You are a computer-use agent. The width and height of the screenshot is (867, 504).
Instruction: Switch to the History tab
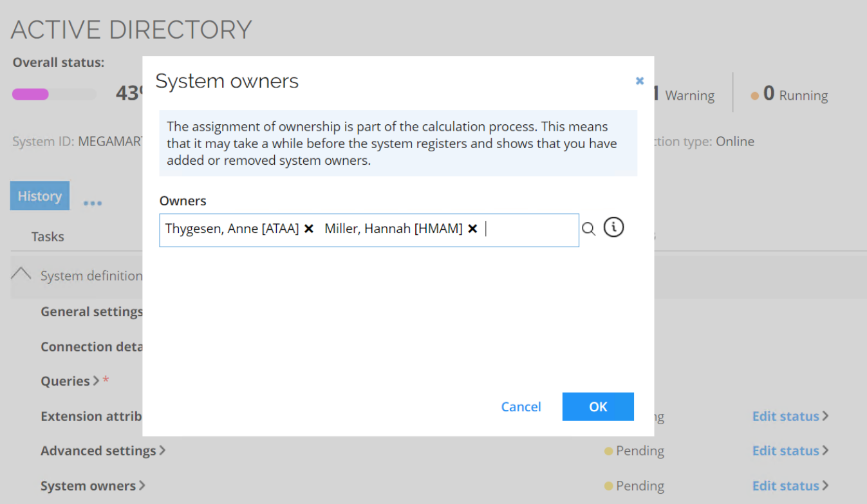pyautogui.click(x=40, y=196)
